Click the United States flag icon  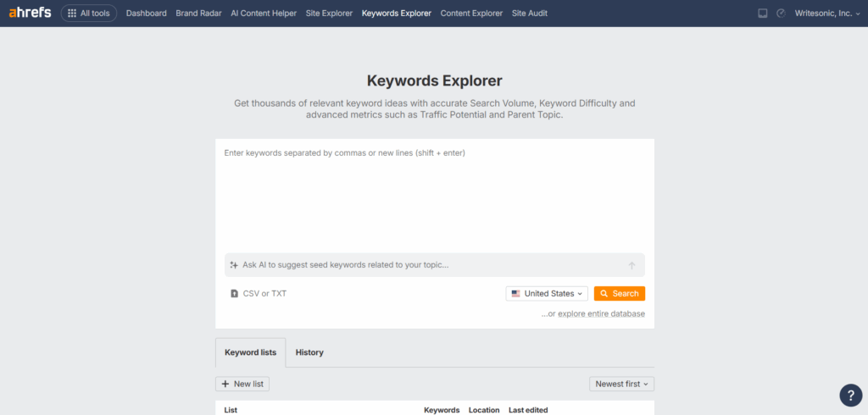(x=515, y=294)
